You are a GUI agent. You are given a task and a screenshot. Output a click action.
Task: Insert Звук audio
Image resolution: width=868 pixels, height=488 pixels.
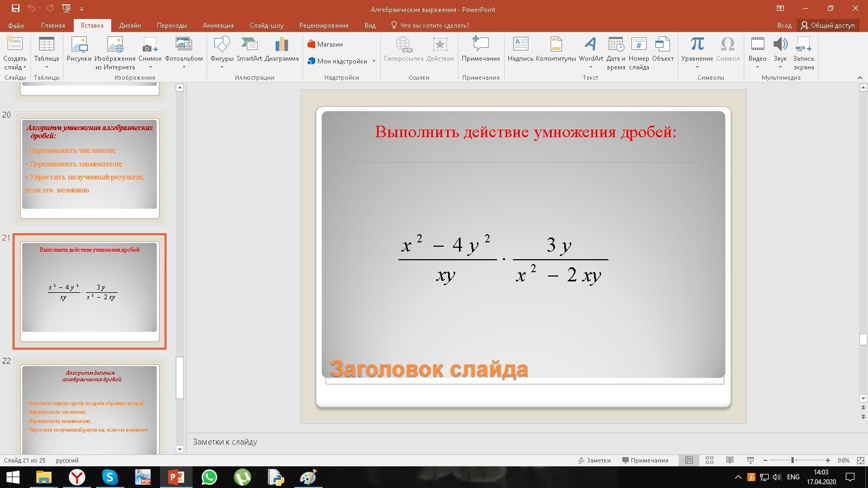tap(780, 53)
